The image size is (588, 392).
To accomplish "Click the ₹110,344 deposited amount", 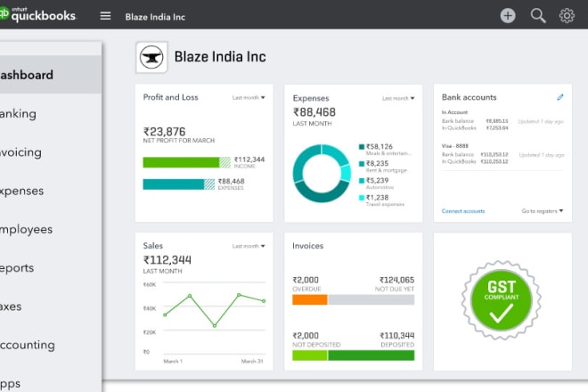I will tap(397, 336).
